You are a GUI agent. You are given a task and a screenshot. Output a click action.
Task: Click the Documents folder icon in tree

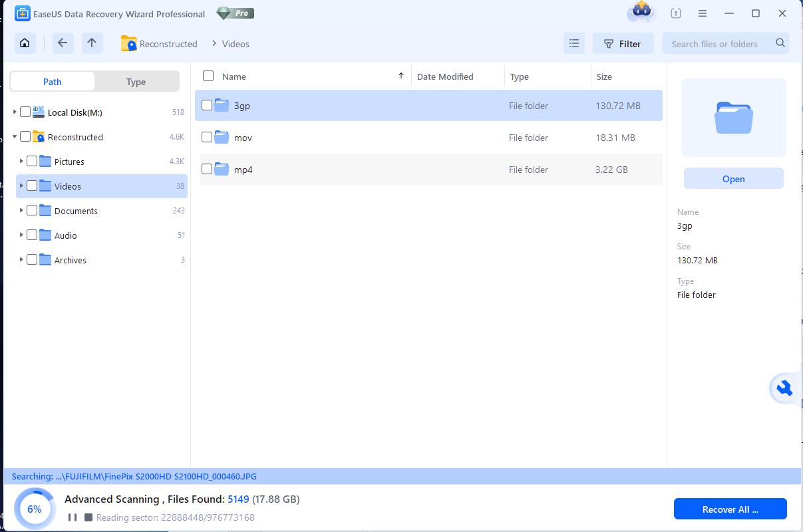click(45, 211)
